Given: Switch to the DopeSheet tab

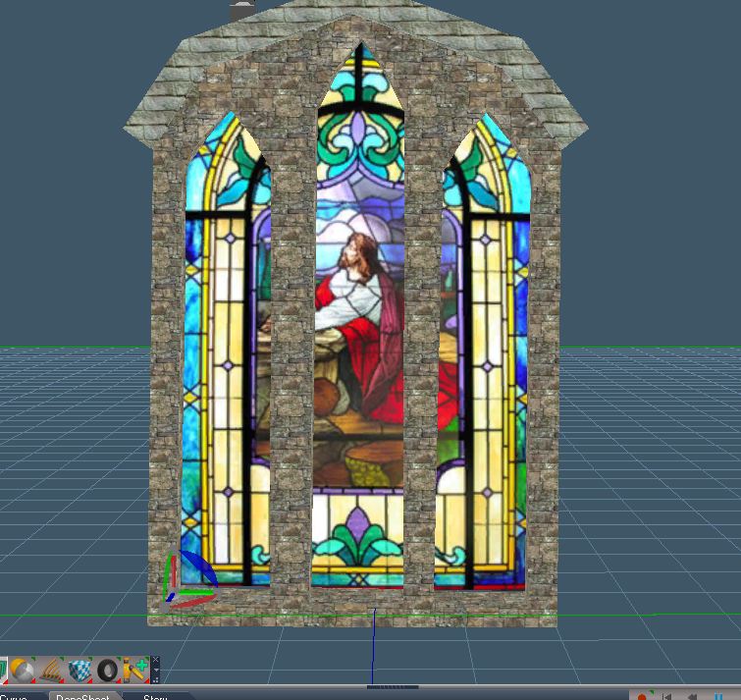Looking at the screenshot, I should [83, 697].
